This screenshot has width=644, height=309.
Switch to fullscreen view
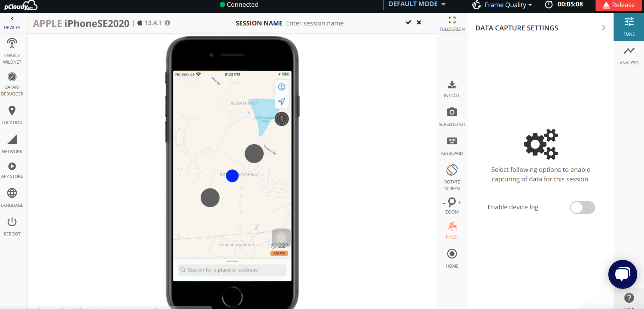[x=452, y=24]
